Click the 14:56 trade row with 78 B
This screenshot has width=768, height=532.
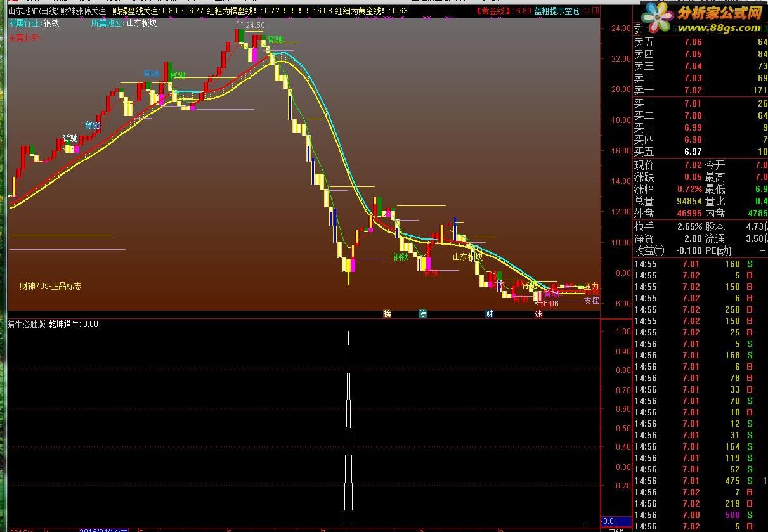(700, 378)
